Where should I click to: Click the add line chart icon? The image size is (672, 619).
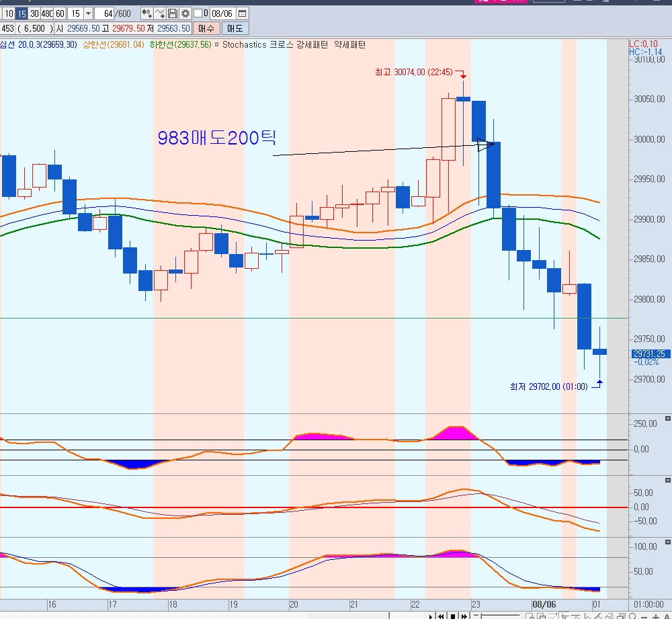160,13
